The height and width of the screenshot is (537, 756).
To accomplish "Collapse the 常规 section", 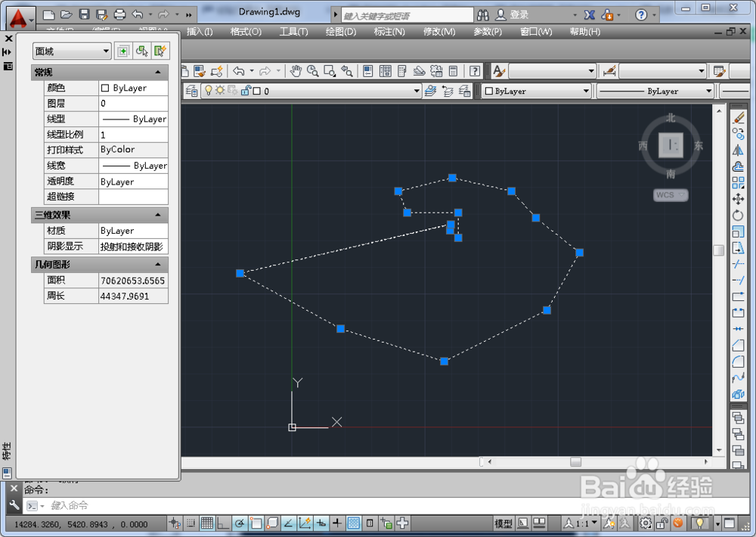I will point(158,72).
